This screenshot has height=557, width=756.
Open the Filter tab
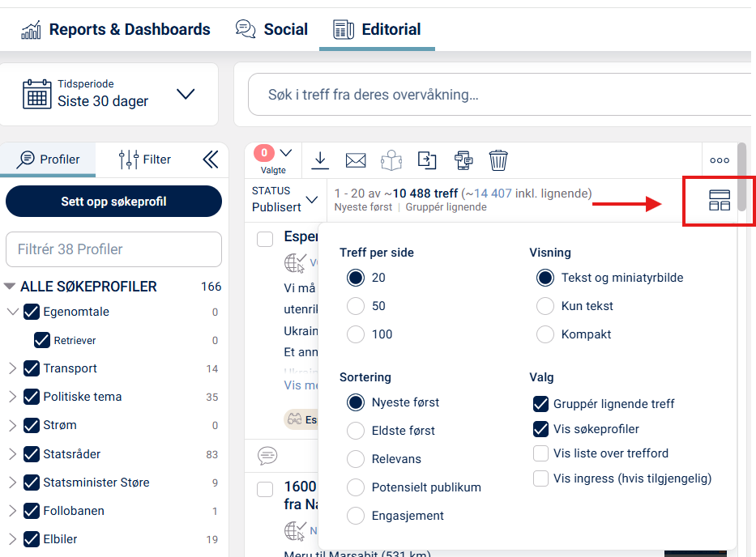pyautogui.click(x=145, y=159)
